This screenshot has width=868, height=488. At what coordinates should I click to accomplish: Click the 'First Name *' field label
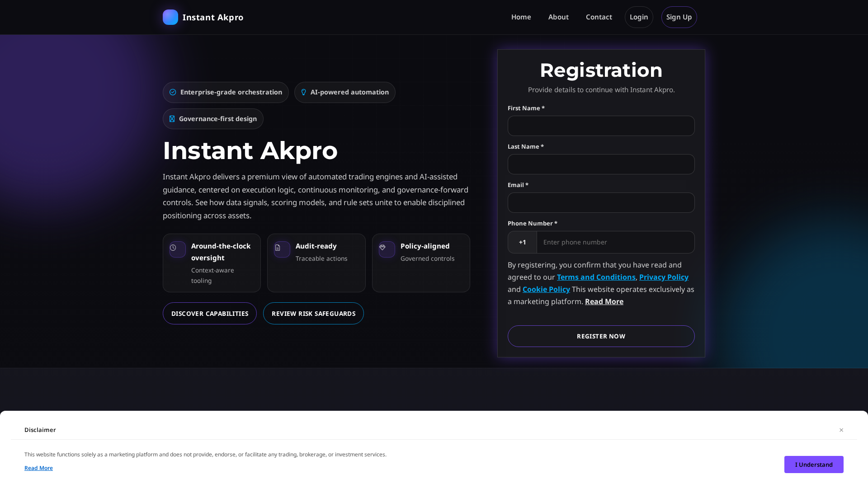526,108
